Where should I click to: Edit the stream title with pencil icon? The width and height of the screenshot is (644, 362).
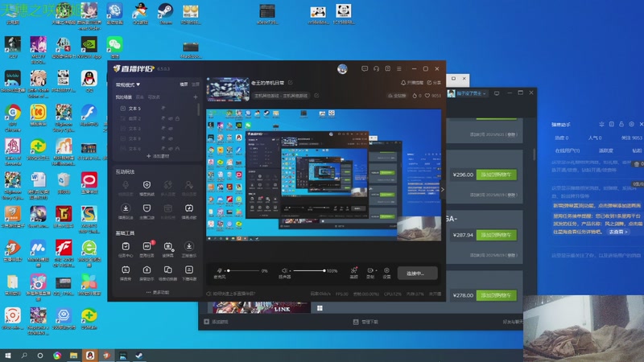(291, 83)
